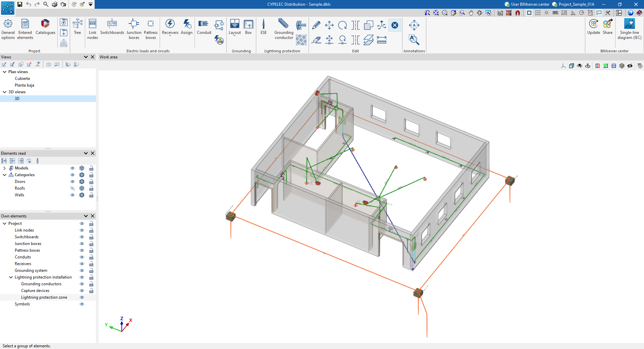Toggle visibility of the Roofs category
This screenshot has width=644, height=349.
(x=72, y=188)
